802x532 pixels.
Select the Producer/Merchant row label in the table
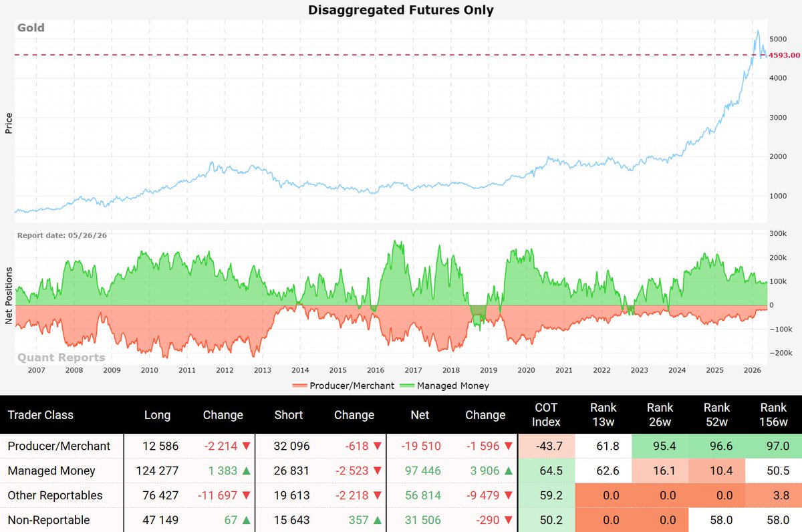coord(59,446)
